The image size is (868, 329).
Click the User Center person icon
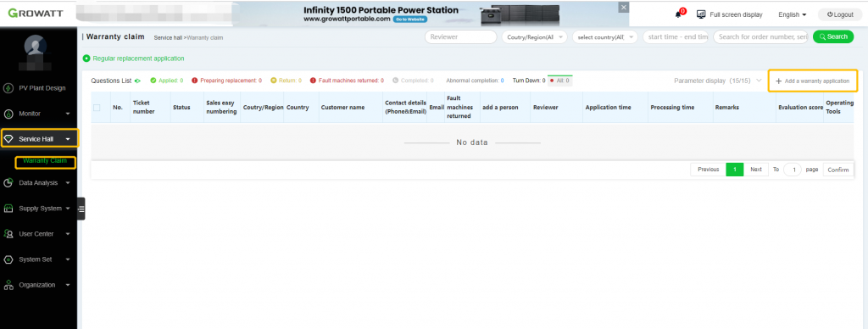pos(8,234)
